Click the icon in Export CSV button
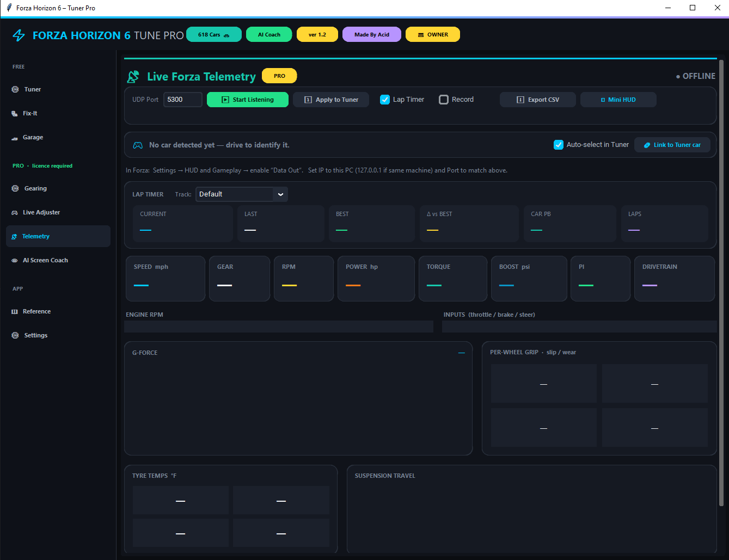729x560 pixels. 520,100
